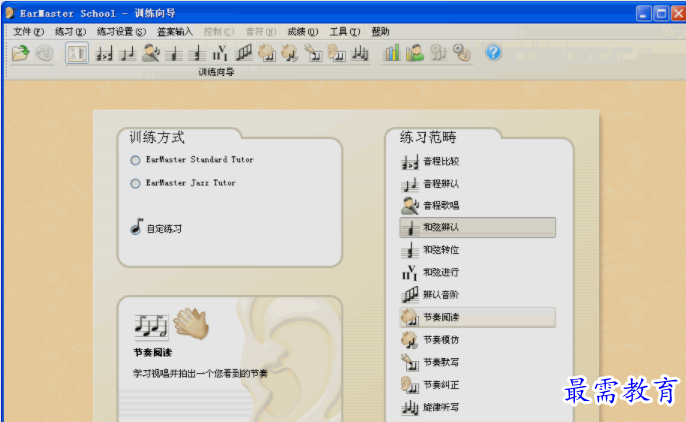Image resolution: width=686 pixels, height=422 pixels.
Task: Open the 帮助 menu
Action: pyautogui.click(x=380, y=32)
